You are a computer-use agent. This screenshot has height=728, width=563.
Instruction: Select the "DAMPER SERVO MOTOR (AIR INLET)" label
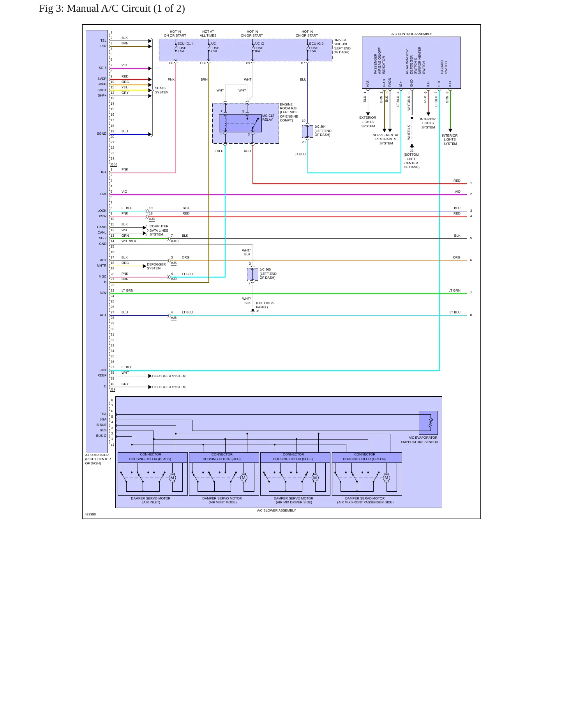(x=151, y=500)
